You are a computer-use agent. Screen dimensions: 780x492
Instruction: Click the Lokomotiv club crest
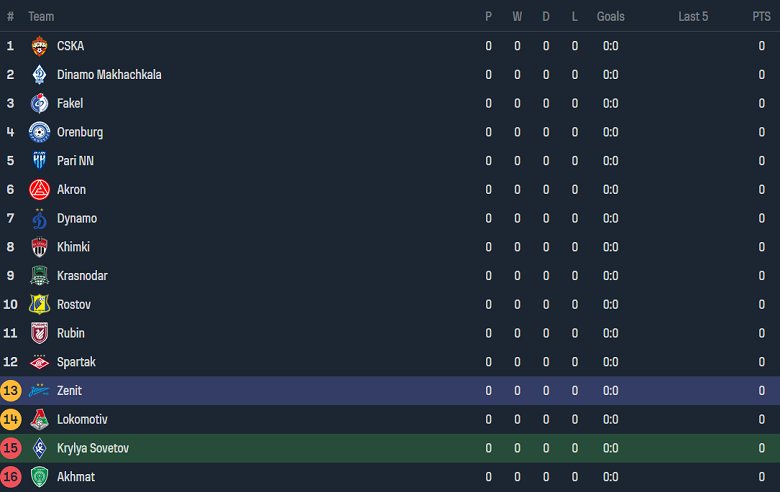[x=39, y=420]
